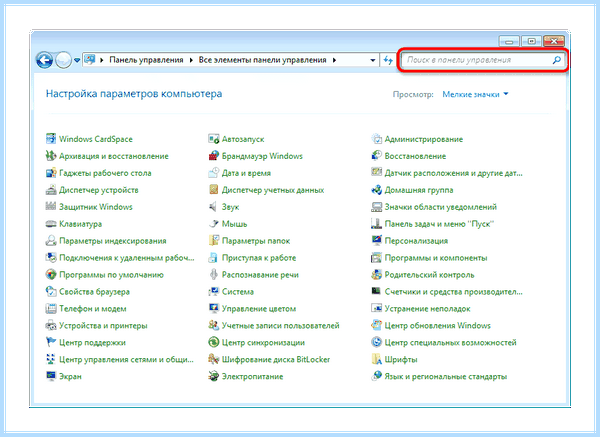Open the Гаджеты рабочего стола icon
The image size is (600, 437).
[51, 173]
